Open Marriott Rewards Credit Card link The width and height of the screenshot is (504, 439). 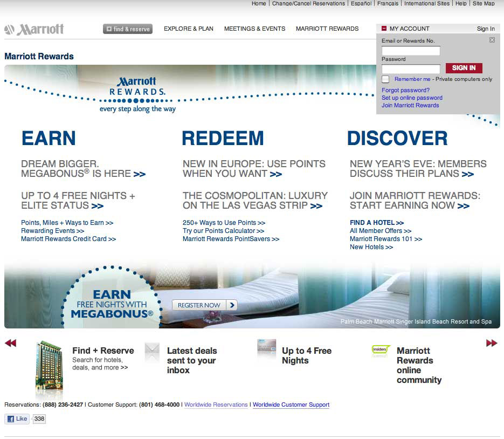pos(68,239)
